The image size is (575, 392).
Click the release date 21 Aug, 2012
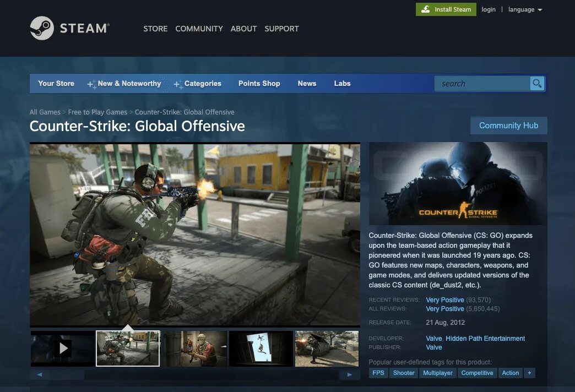(445, 323)
